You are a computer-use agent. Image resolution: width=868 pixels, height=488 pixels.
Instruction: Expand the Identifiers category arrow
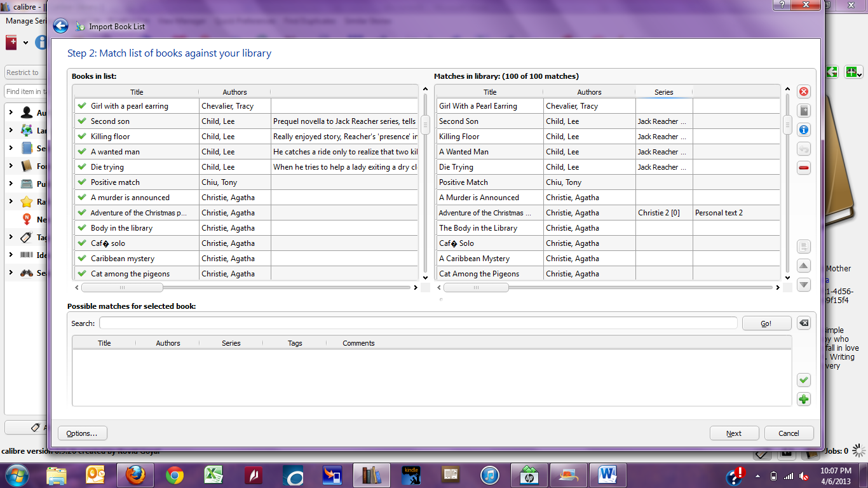tap(11, 255)
